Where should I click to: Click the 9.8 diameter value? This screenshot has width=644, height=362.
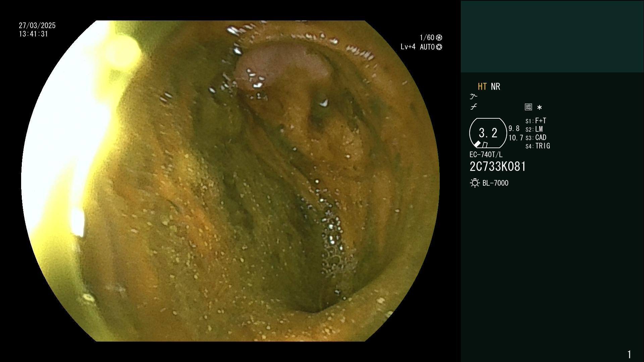coord(514,129)
